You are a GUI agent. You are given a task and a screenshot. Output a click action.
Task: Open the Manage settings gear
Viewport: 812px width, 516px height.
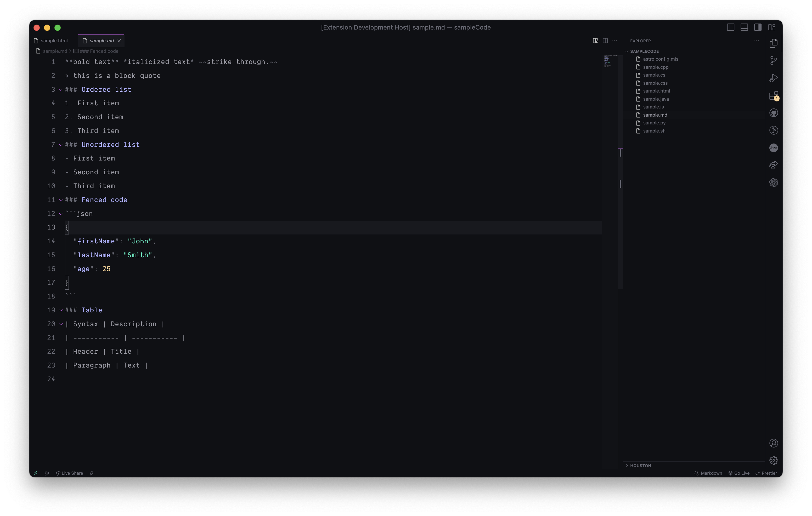coord(774,460)
